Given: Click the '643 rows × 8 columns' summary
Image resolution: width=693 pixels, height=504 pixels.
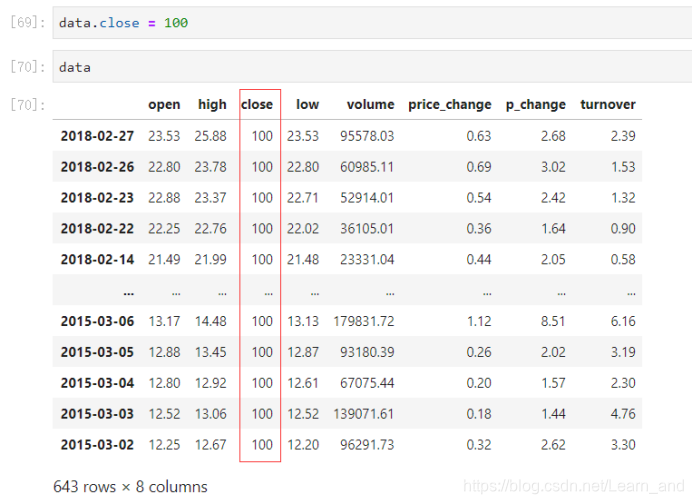Looking at the screenshot, I should (x=130, y=487).
